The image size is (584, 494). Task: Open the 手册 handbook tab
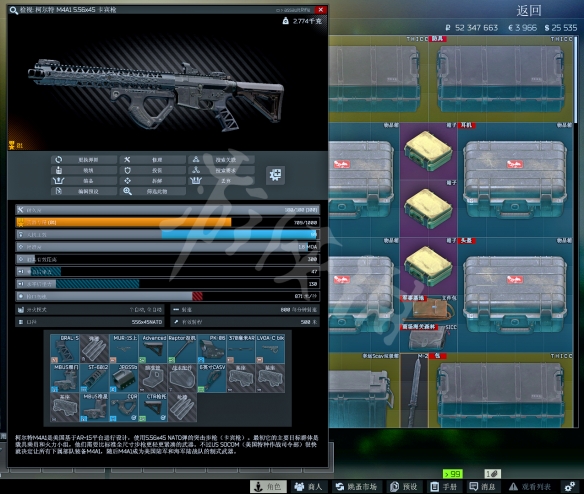(x=444, y=487)
